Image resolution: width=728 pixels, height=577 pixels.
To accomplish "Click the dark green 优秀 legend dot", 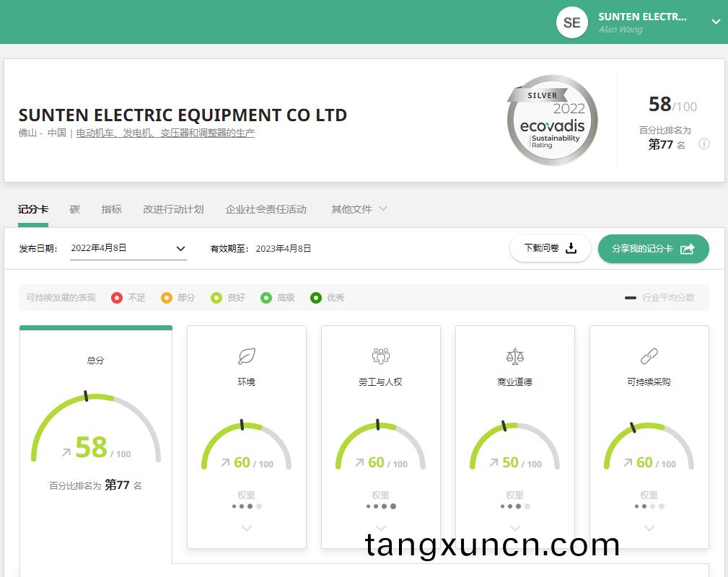I will coord(316,298).
